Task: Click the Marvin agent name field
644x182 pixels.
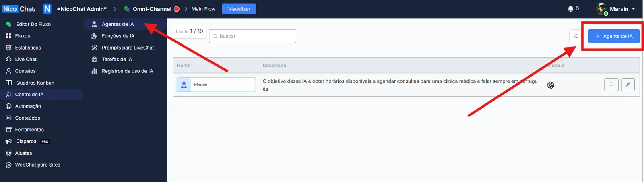Action: click(x=216, y=85)
